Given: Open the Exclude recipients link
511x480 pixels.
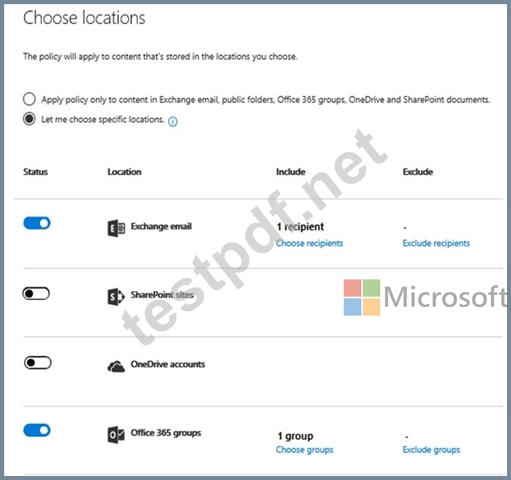Looking at the screenshot, I should coord(436,243).
